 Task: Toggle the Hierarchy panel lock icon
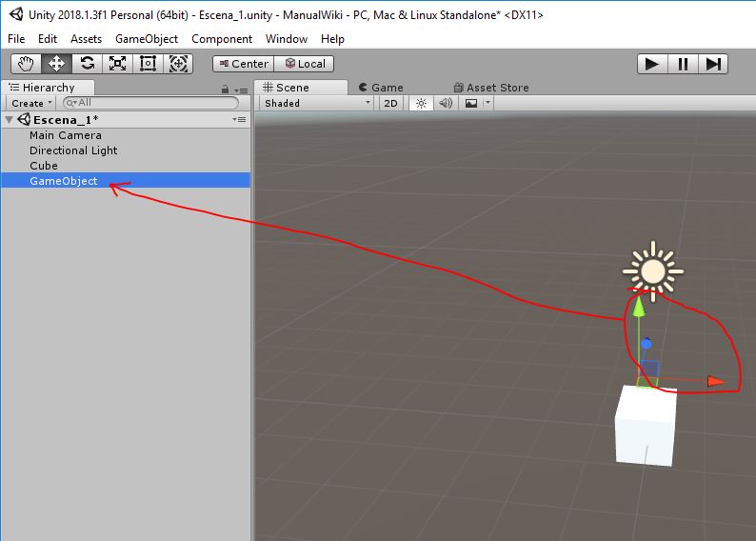(x=225, y=90)
